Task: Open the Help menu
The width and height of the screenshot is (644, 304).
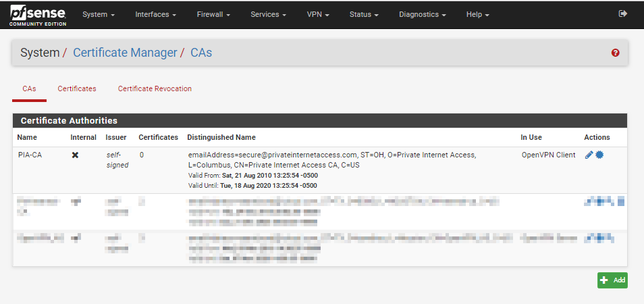Action: coord(477,14)
